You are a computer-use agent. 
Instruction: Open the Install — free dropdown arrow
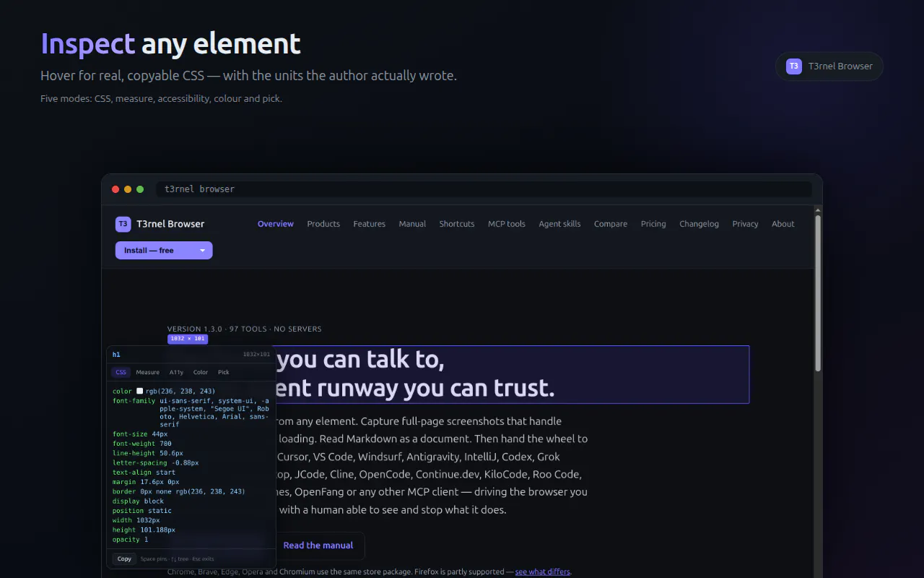tap(202, 251)
